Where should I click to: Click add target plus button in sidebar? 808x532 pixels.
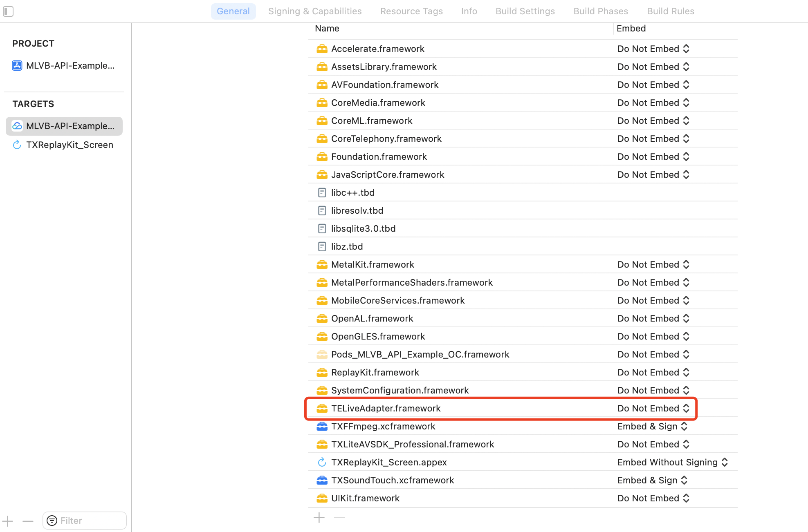point(7,521)
